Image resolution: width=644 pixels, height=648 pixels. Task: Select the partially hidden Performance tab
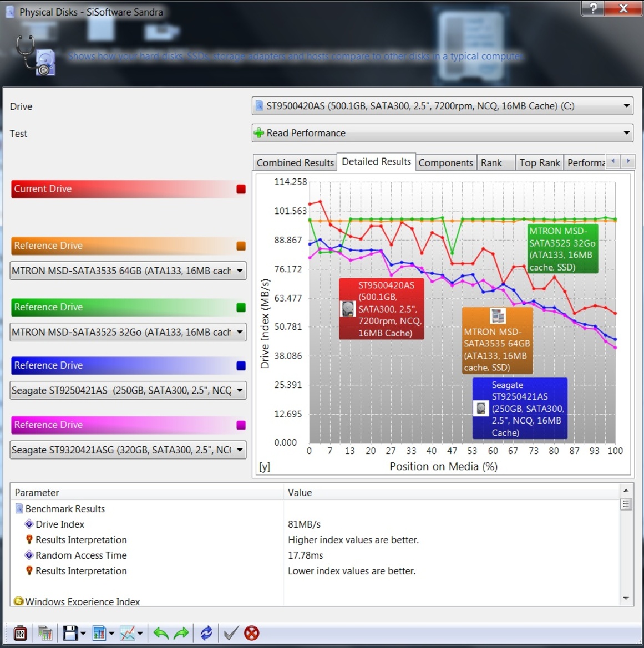click(585, 162)
